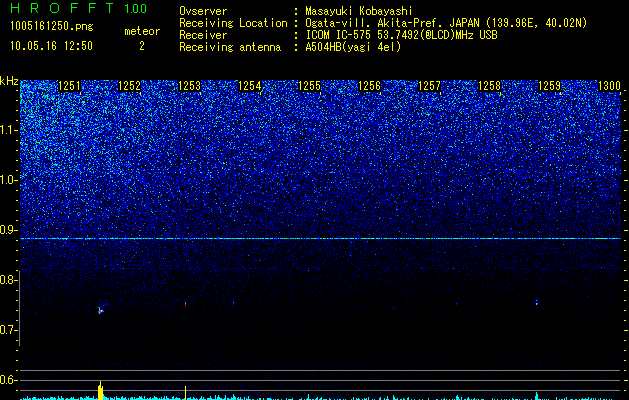
Task: Click the Receiving Location field label
Action: [x=233, y=23]
